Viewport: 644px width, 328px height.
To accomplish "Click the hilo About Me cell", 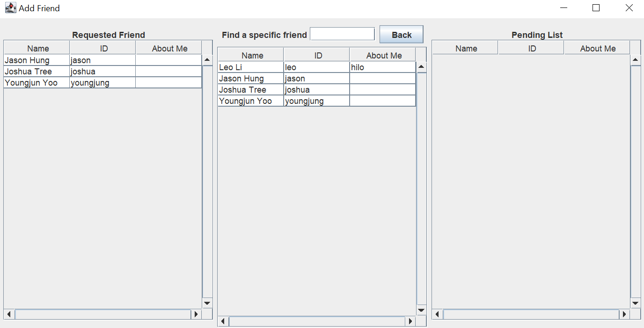I will click(382, 67).
